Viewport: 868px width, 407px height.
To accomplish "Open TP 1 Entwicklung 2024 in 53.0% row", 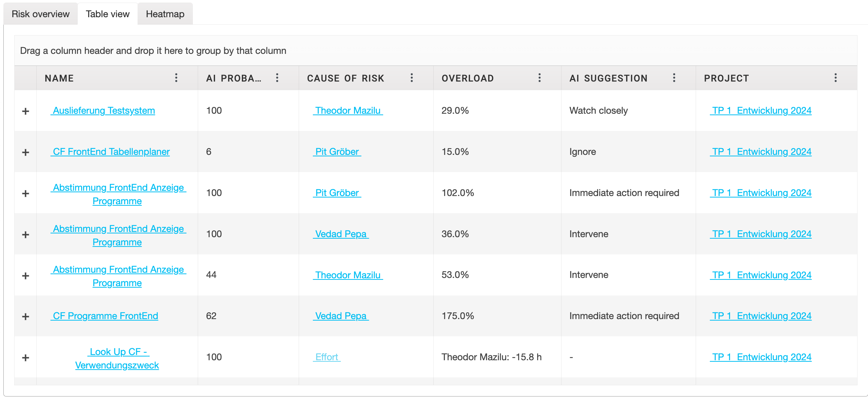I will 761,275.
